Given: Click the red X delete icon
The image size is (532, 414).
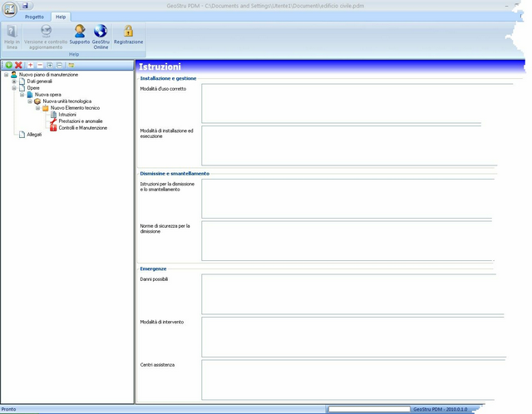Looking at the screenshot, I should click(x=18, y=65).
